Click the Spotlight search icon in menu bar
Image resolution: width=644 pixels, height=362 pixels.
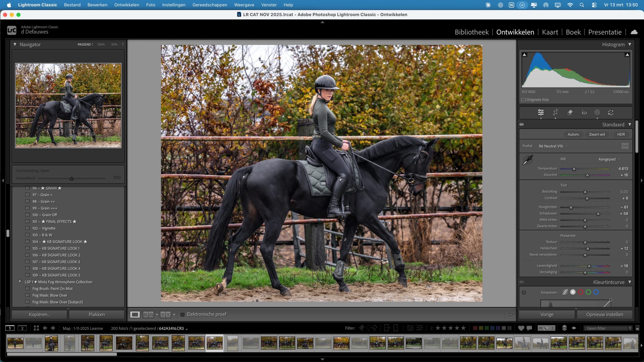tap(582, 5)
